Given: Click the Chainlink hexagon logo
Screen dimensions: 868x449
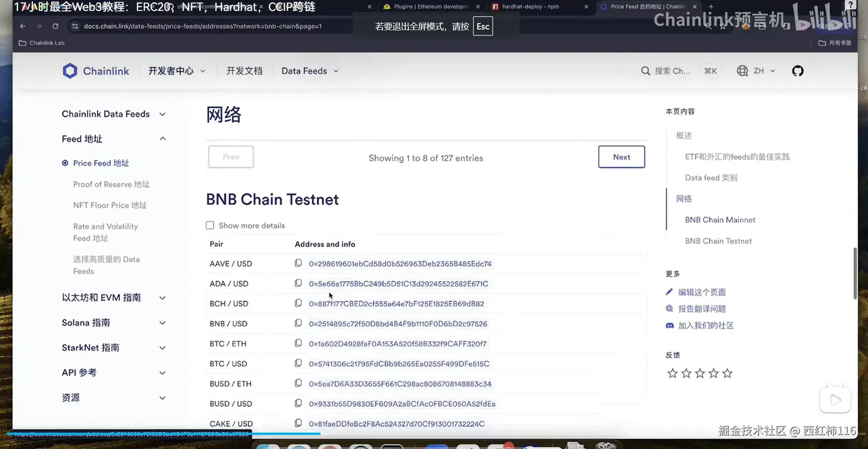Looking at the screenshot, I should click(x=70, y=71).
